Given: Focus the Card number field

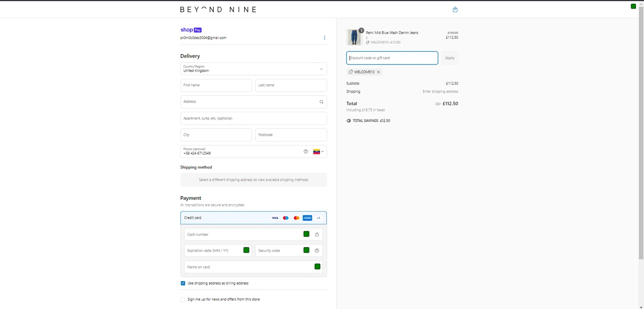Looking at the screenshot, I should (253, 234).
